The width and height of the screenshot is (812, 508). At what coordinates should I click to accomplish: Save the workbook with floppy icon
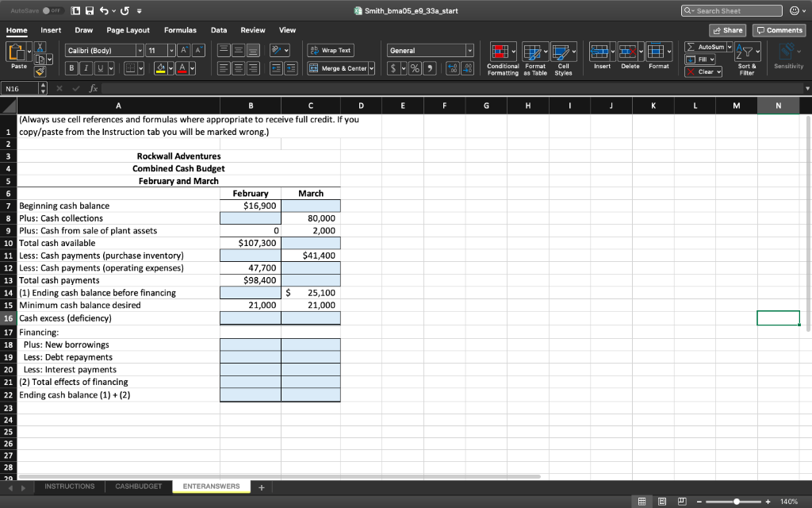(89, 10)
